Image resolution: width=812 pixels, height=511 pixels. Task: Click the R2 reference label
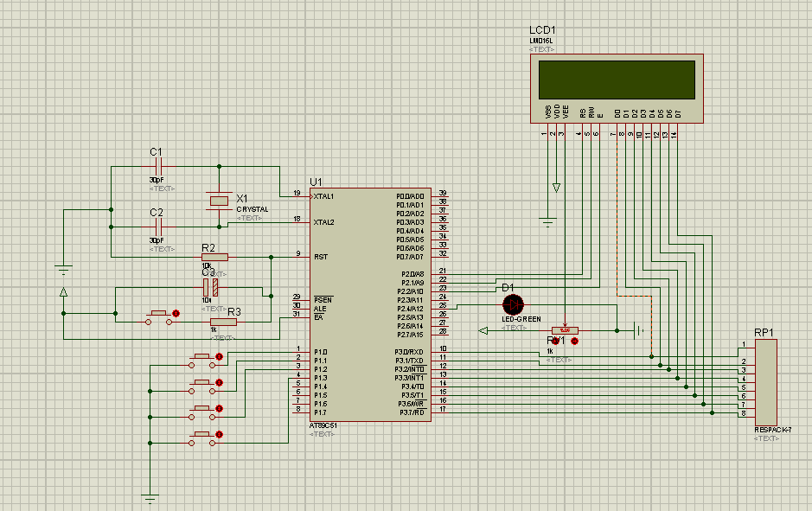pyautogui.click(x=208, y=248)
